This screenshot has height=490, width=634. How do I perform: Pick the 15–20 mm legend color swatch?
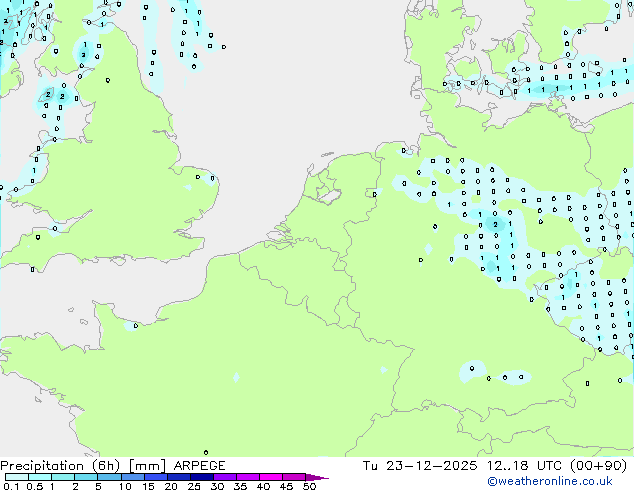point(155,477)
